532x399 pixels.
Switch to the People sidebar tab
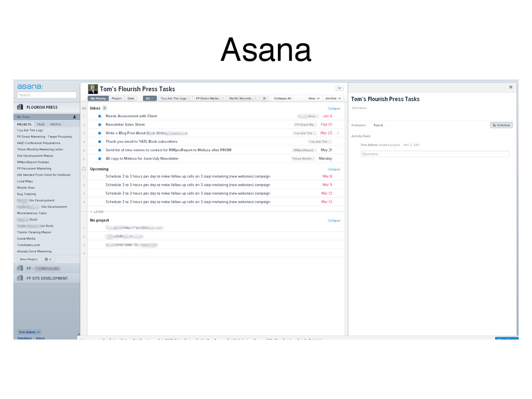(56, 125)
